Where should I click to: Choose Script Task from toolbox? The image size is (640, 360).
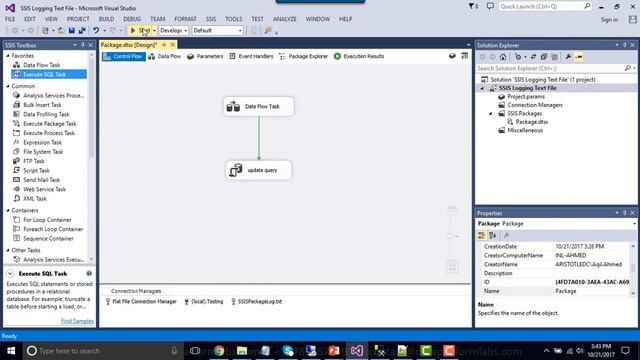36,171
